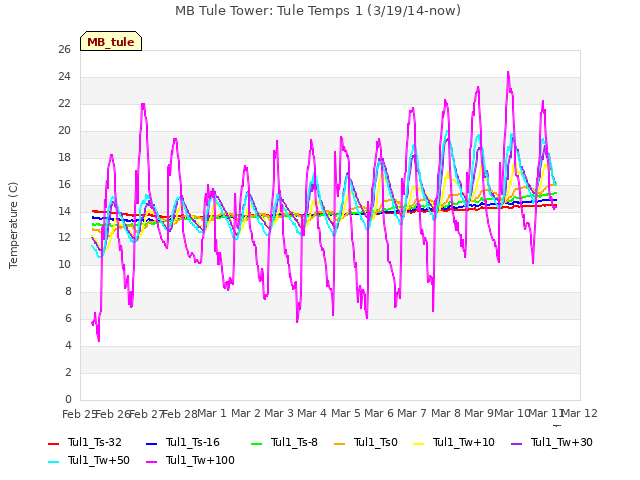Click the Mar 8 x-axis date label
Image resolution: width=640 pixels, height=480 pixels.
coord(446,413)
